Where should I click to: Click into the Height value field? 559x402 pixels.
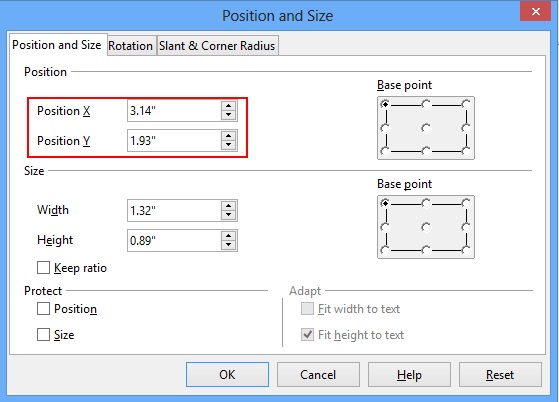tap(174, 241)
